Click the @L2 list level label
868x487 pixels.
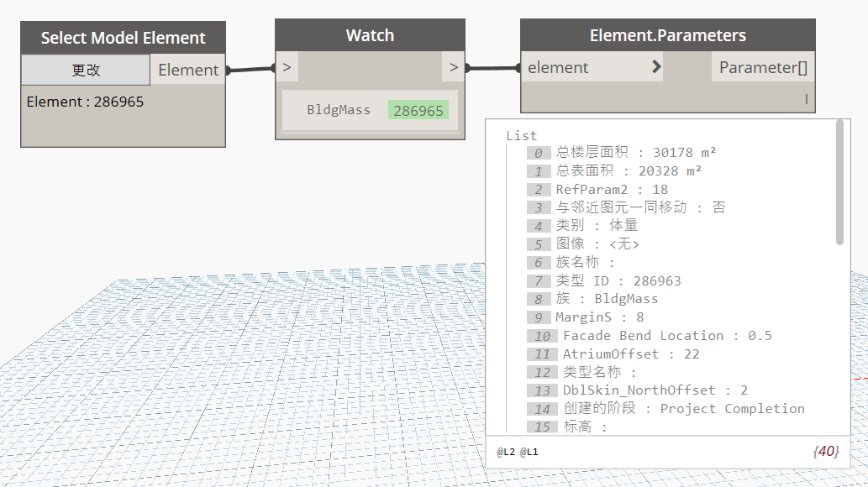click(x=506, y=452)
